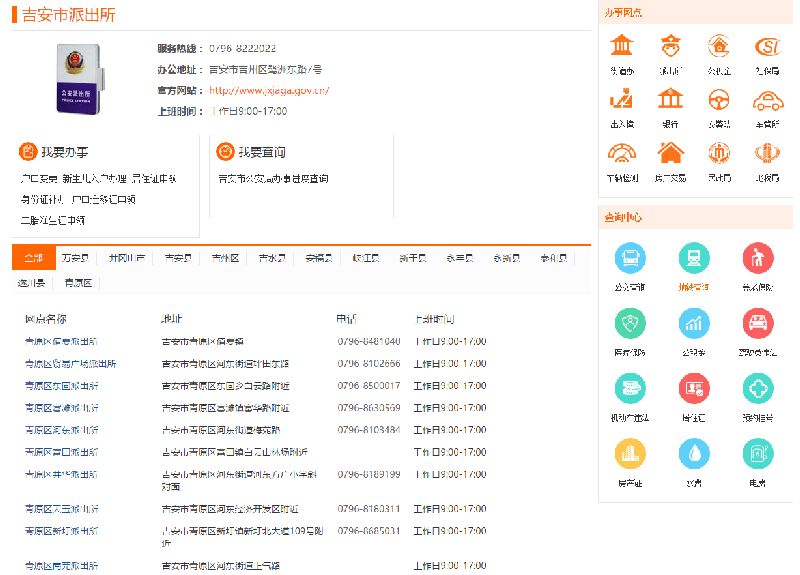Switch to the 全部 tab
Screen dimensions: 800x575
(x=33, y=258)
